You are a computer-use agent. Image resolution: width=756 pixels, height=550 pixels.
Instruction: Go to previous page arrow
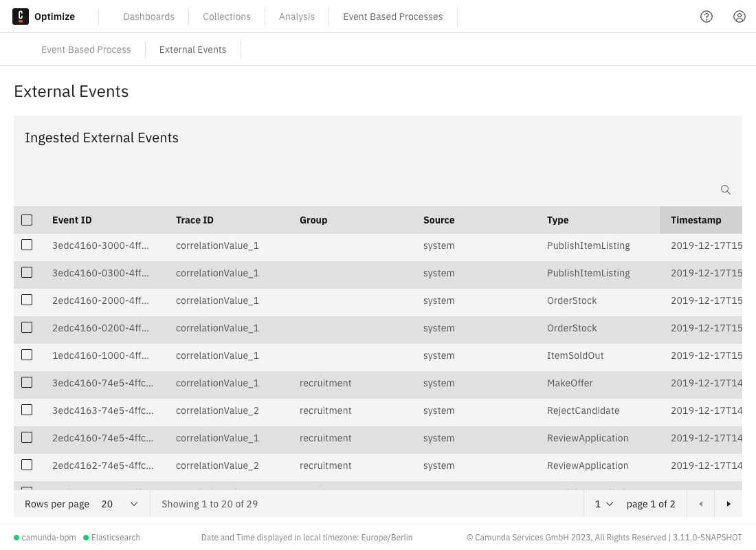click(701, 504)
